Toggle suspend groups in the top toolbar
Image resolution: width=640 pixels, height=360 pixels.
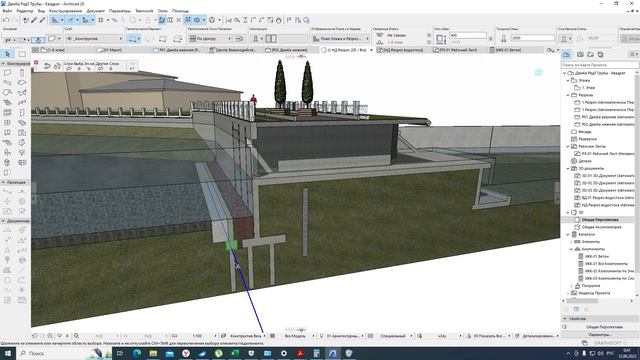pos(188,20)
